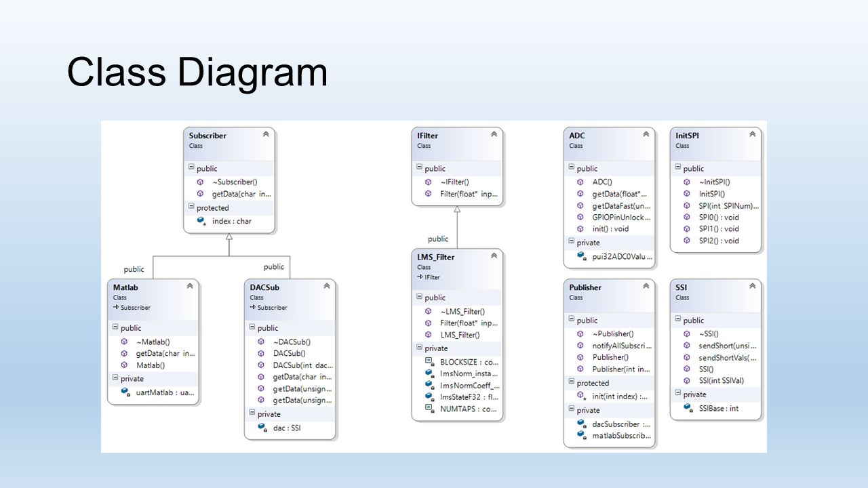This screenshot has height=488, width=868.
Task: Click the SPI(int SPINum) method text
Action: click(x=729, y=205)
